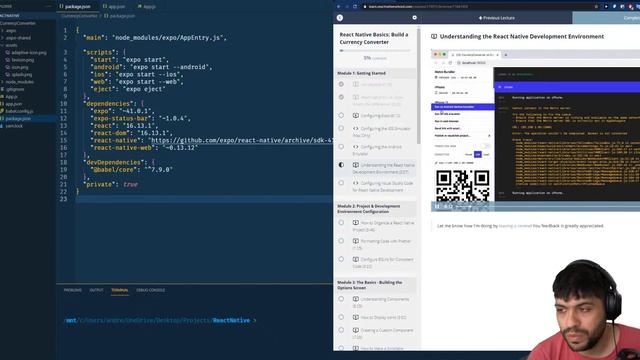Mark Formatting Code with Prettier circle
The height and width of the screenshot is (360, 640).
[341, 241]
